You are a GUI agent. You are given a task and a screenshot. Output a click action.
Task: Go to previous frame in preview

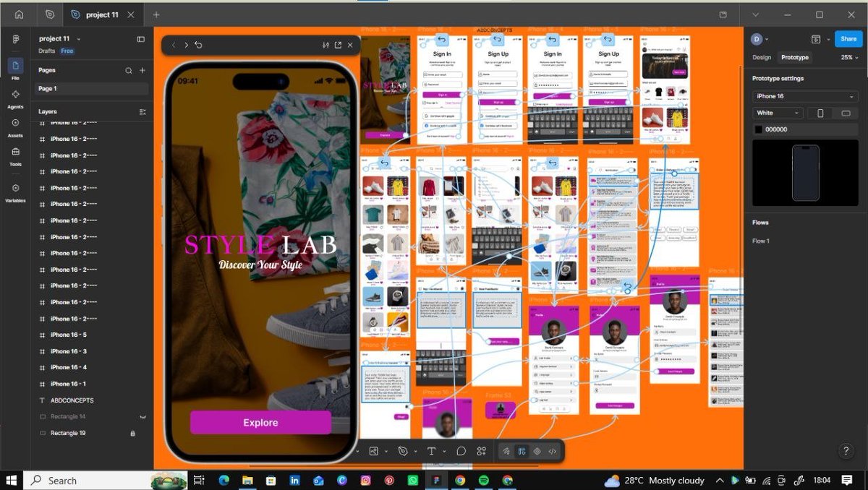pyautogui.click(x=174, y=45)
